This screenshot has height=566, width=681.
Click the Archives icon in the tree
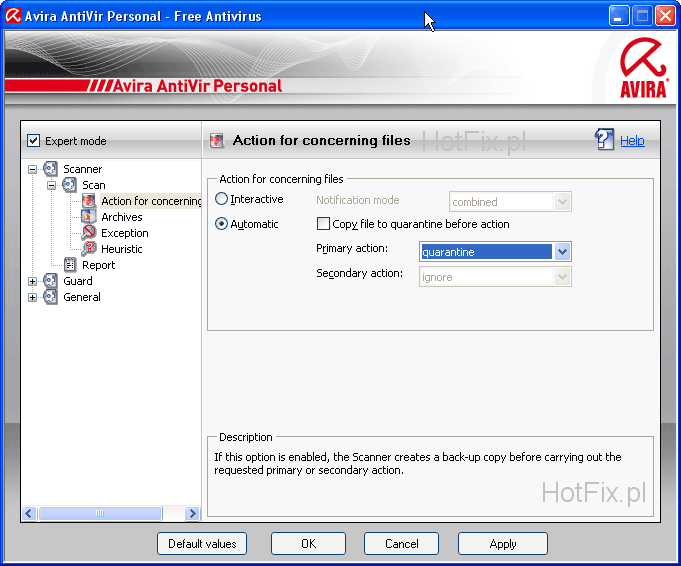88,217
